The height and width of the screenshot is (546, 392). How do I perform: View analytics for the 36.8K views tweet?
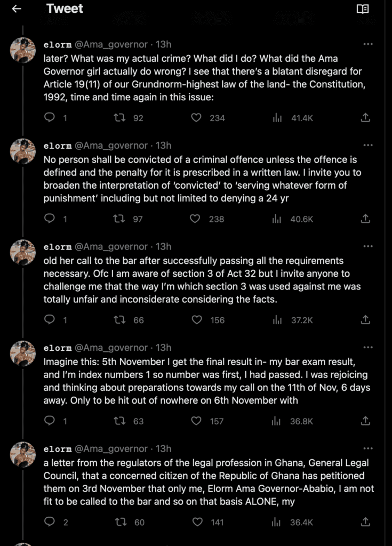[x=277, y=421]
